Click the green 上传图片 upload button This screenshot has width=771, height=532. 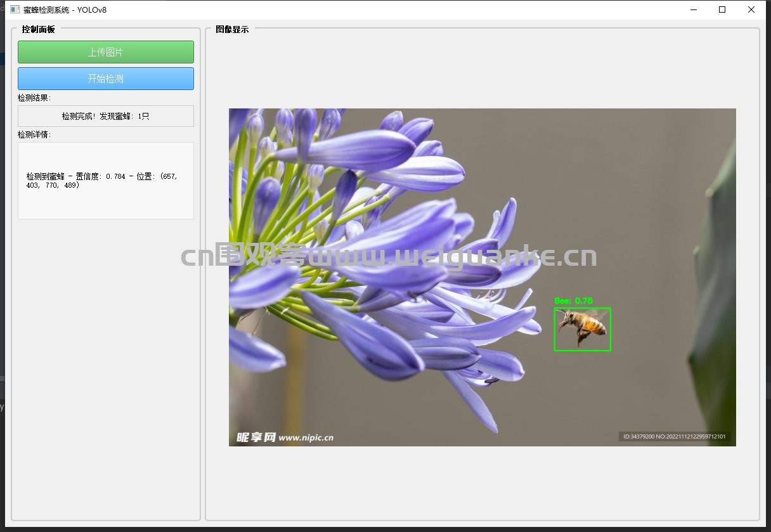(106, 52)
